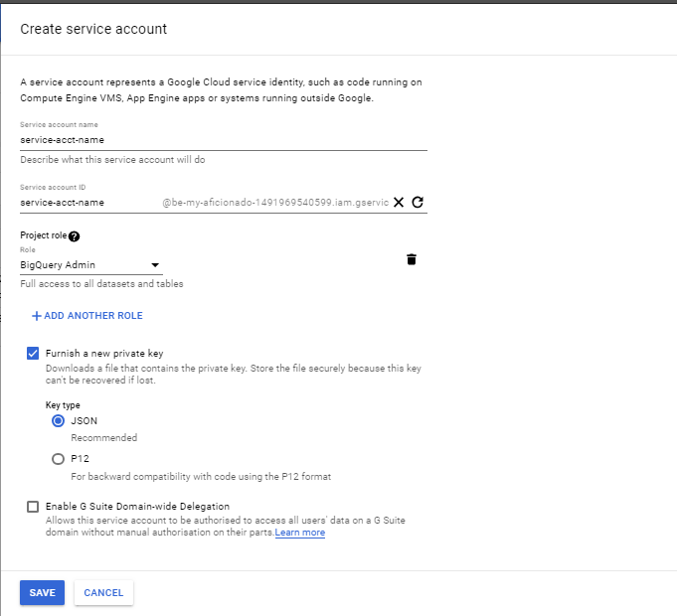
Task: Click the 'Recommended' text under JSON
Action: (104, 438)
